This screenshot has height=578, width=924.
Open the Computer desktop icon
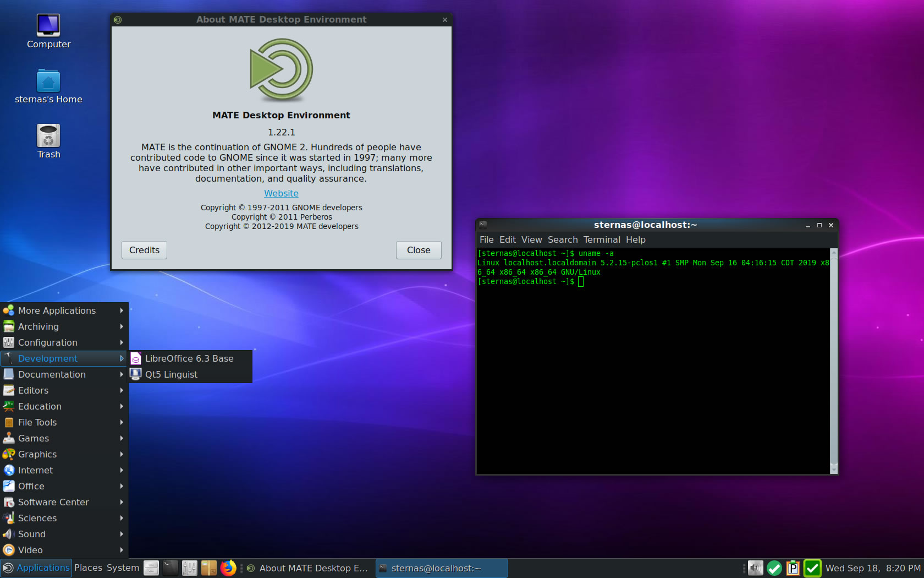[x=48, y=25]
